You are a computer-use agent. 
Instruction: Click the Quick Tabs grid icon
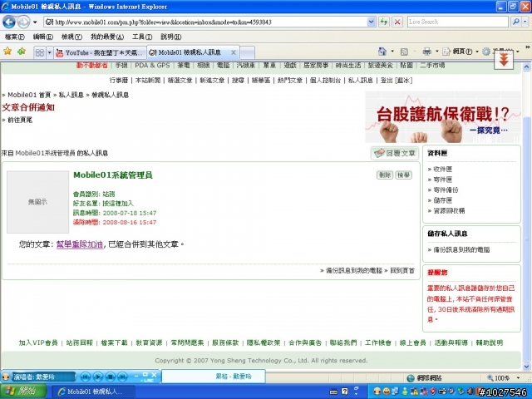click(40, 52)
